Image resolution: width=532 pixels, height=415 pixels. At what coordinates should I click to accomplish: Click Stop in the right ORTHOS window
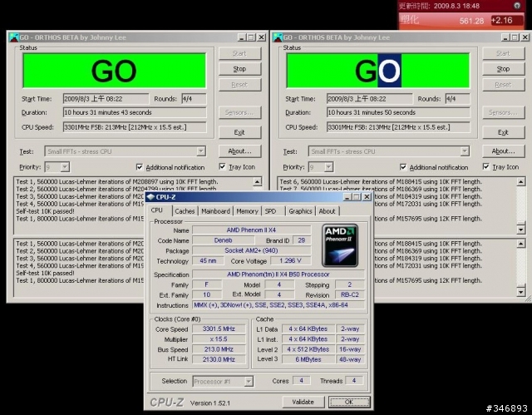tap(504, 69)
